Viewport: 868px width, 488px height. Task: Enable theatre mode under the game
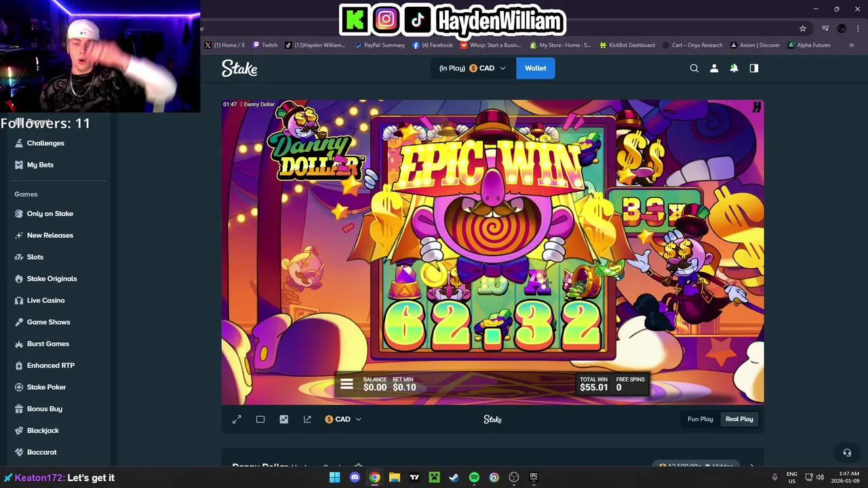260,420
